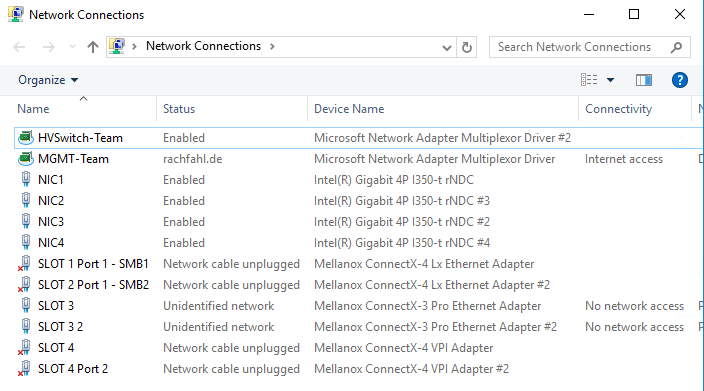The height and width of the screenshot is (391, 704).
Task: Click the refresh button in address bar
Action: coord(466,47)
